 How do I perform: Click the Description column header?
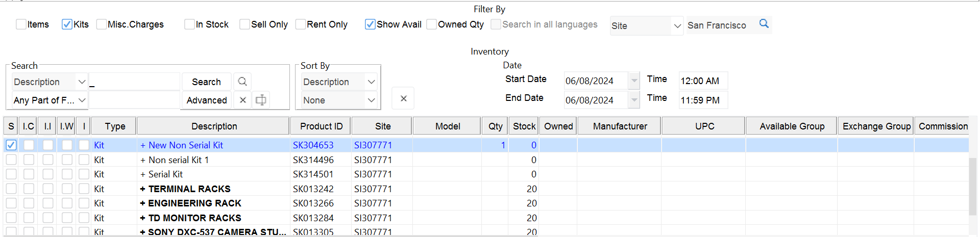(214, 126)
